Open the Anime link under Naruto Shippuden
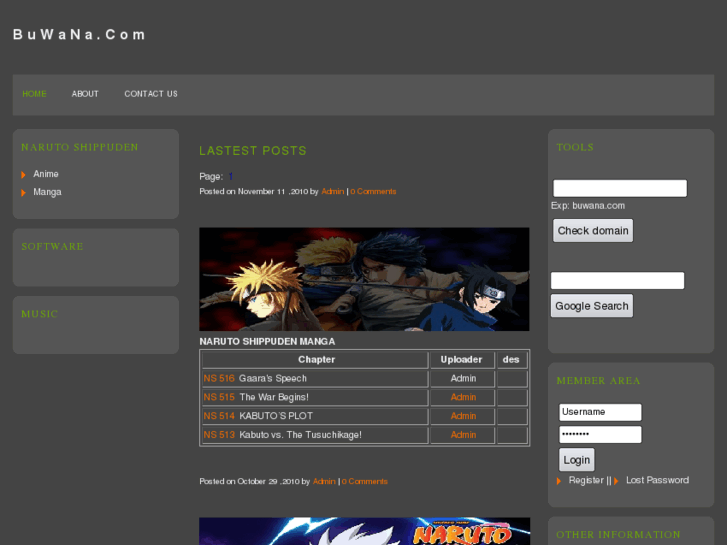The image size is (727, 545). coord(46,174)
